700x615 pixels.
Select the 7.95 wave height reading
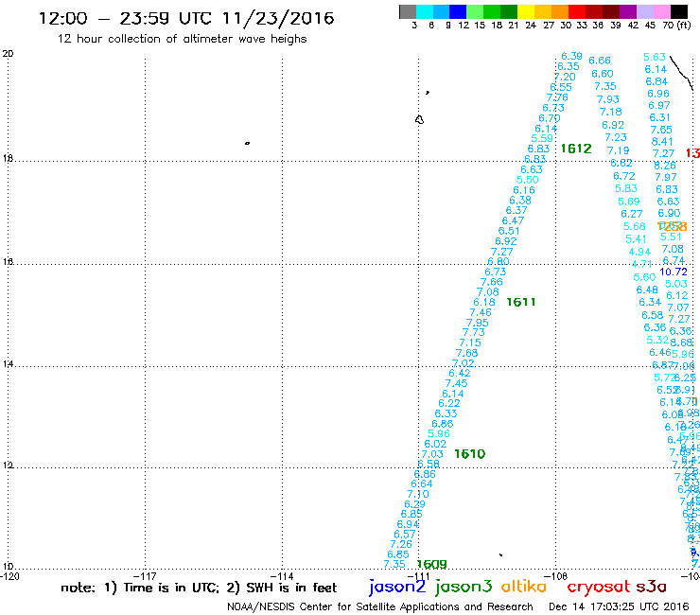(478, 323)
